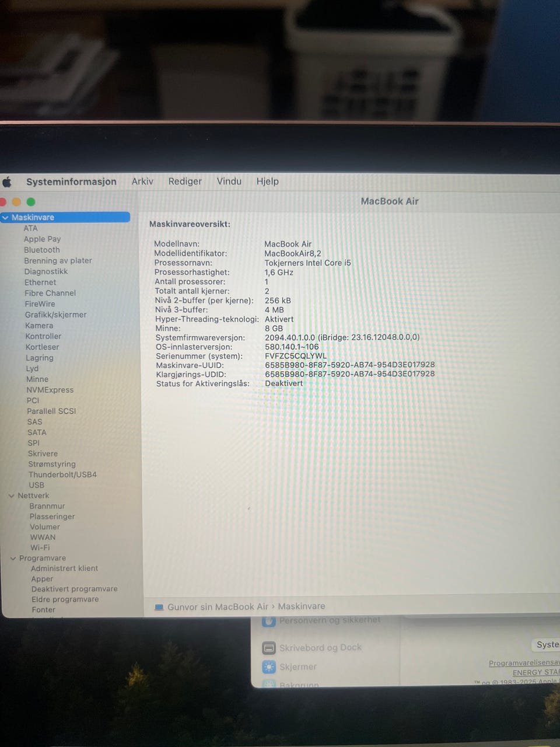
Task: Click the serial number FVFZC5CQLYWL
Action: 296,356
